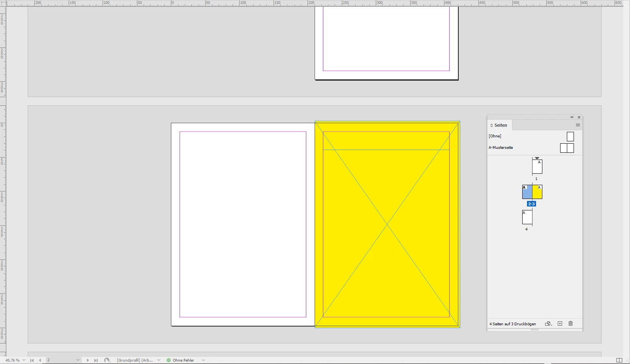Image resolution: width=630 pixels, height=364 pixels.
Task: Click page 1 number label in Seiten panel
Action: point(536,179)
